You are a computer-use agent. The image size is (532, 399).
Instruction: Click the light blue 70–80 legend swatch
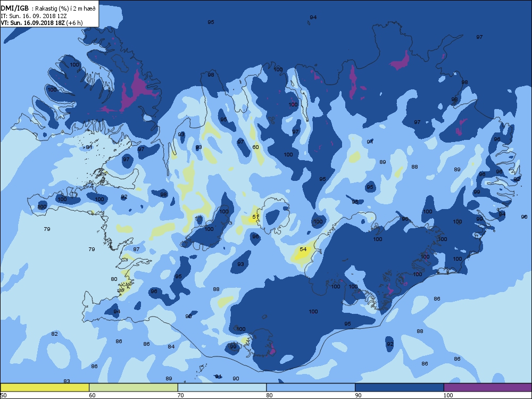222,387
